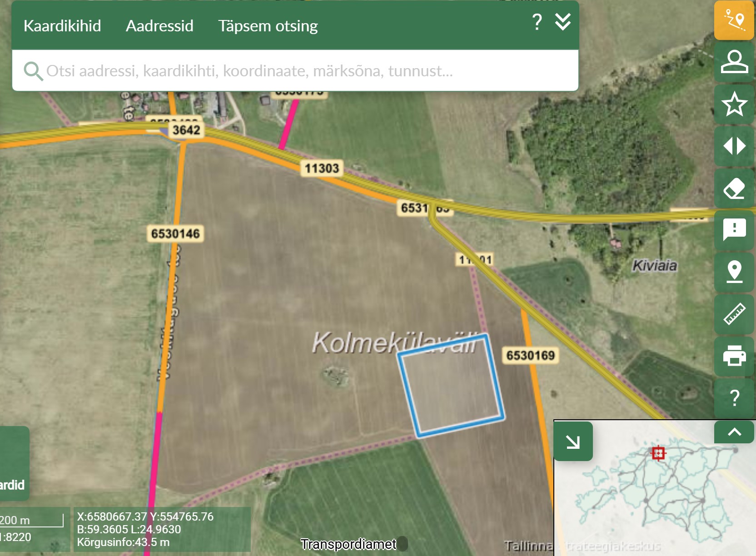This screenshot has height=556, width=756.
Task: Click the favorites star icon
Action: [x=734, y=104]
